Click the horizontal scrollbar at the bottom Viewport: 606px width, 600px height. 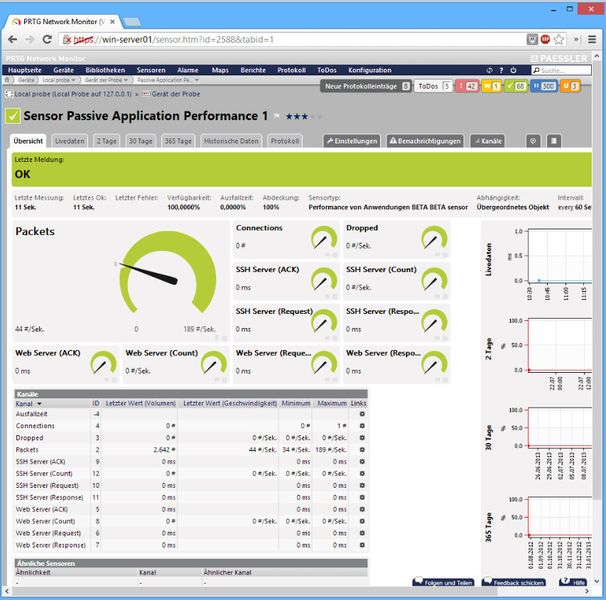point(255,591)
